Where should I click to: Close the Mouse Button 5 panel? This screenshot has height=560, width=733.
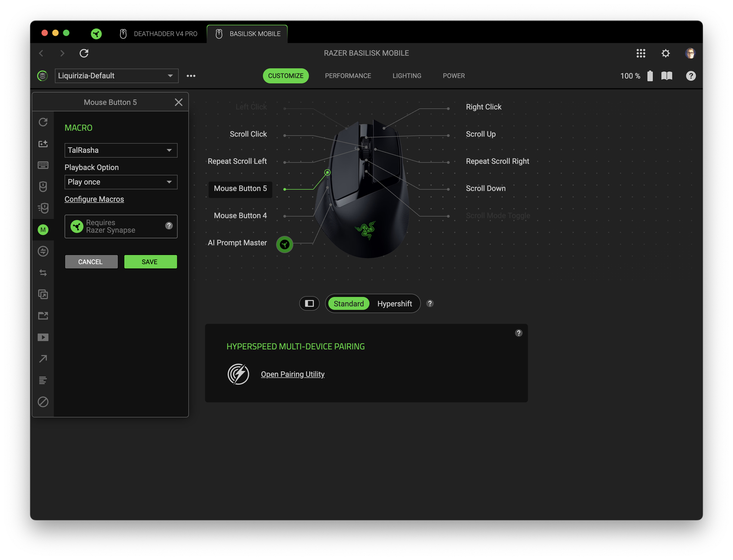[x=179, y=103]
